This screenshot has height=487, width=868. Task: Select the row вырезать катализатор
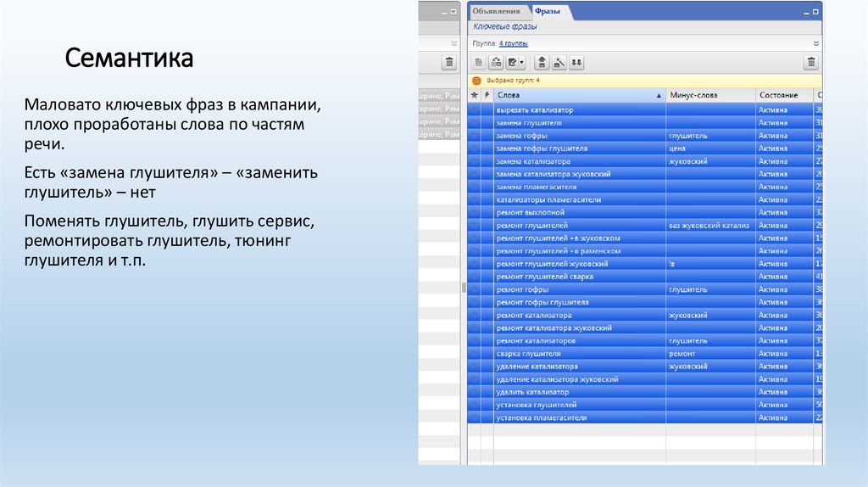click(645, 109)
